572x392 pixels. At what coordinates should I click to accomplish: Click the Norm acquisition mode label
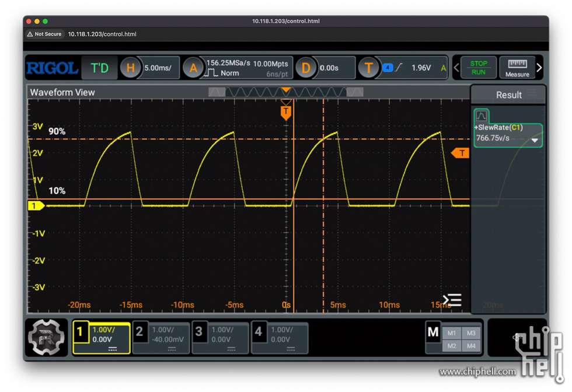point(229,73)
